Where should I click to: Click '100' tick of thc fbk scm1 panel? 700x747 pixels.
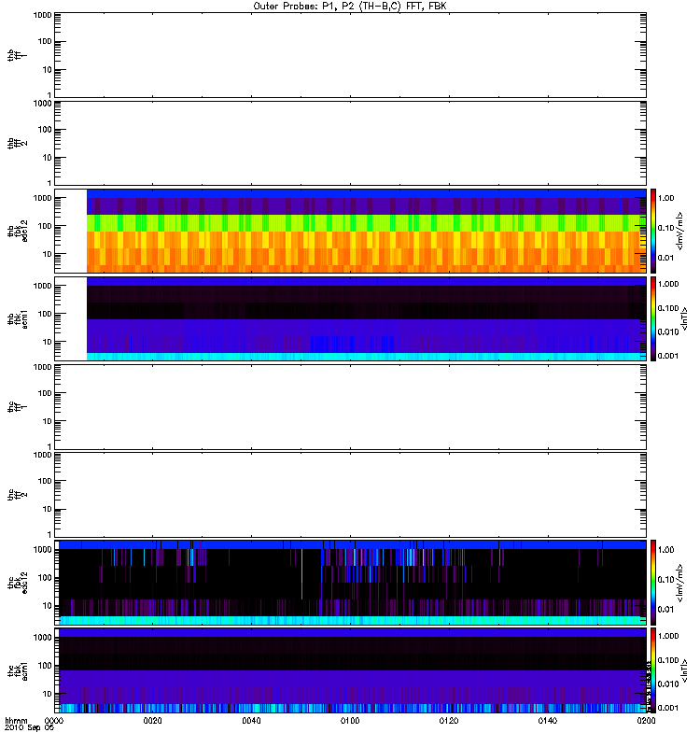(x=45, y=666)
